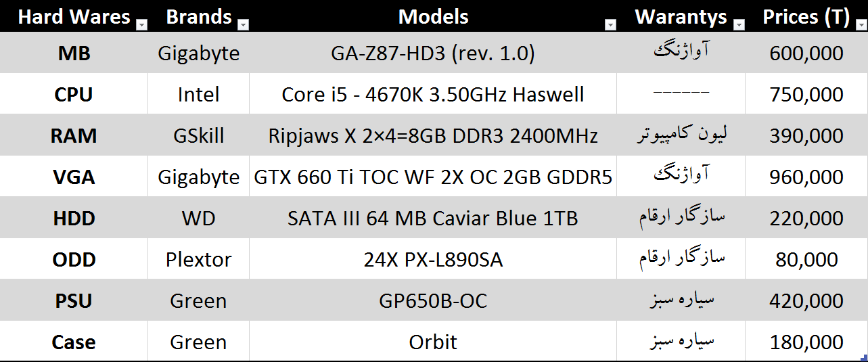Screen dimensions: 868x362
Task: Select the 960,000 price cell
Action: 806,177
